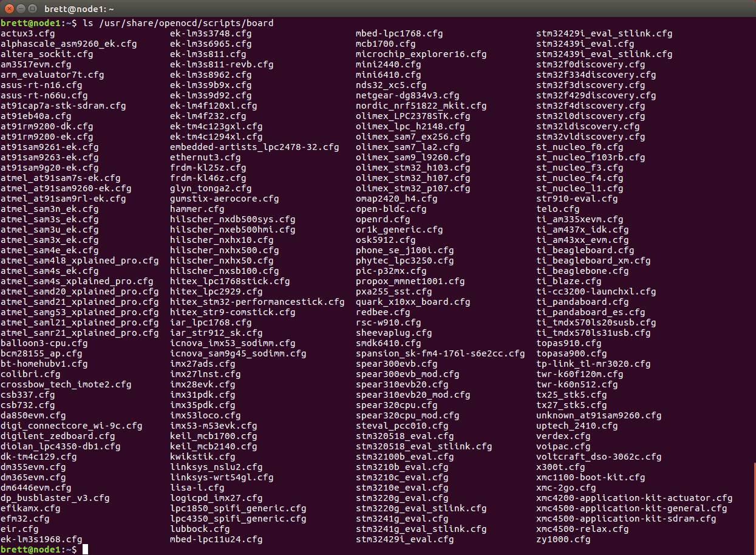Click actux3.cfg in the listing
This screenshot has width=756, height=555.
pos(28,33)
